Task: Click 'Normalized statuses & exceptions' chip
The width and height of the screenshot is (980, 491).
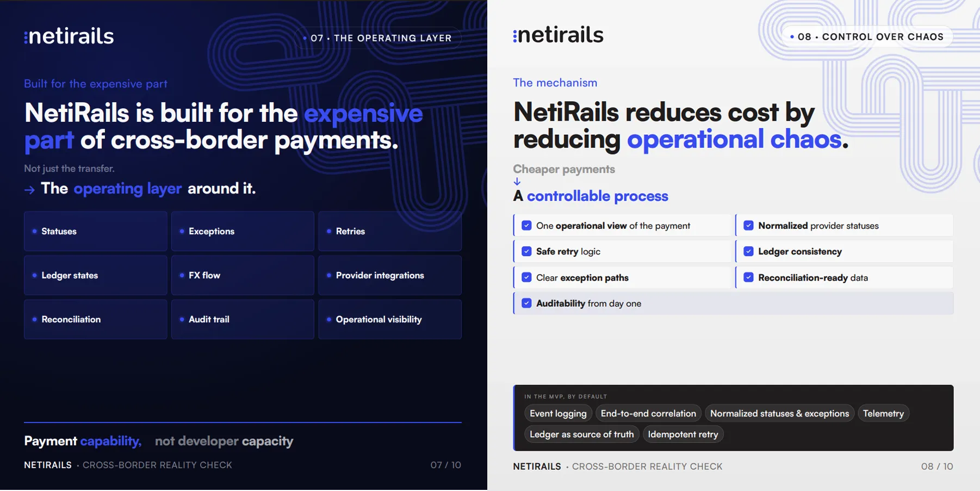Action: (779, 413)
